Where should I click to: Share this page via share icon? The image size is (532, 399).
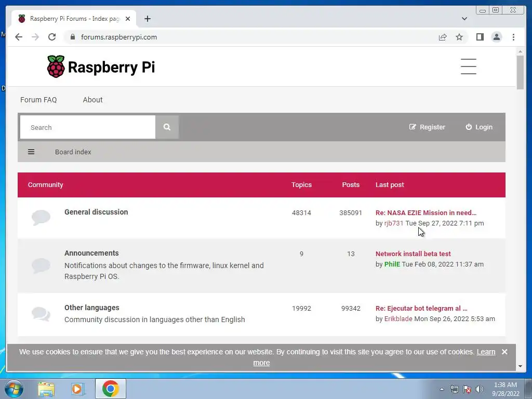[443, 37]
